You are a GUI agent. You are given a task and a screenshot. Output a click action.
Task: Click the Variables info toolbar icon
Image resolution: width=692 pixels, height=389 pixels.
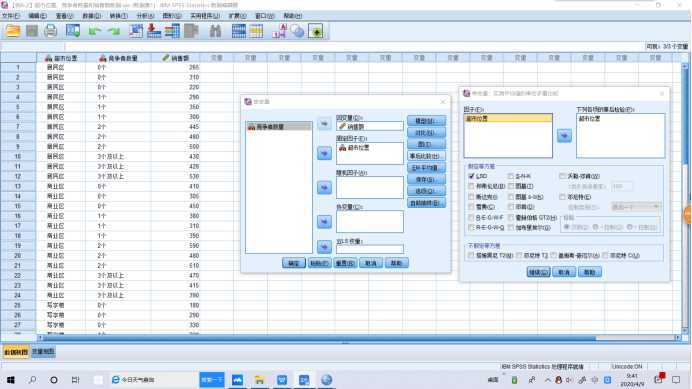(173, 31)
